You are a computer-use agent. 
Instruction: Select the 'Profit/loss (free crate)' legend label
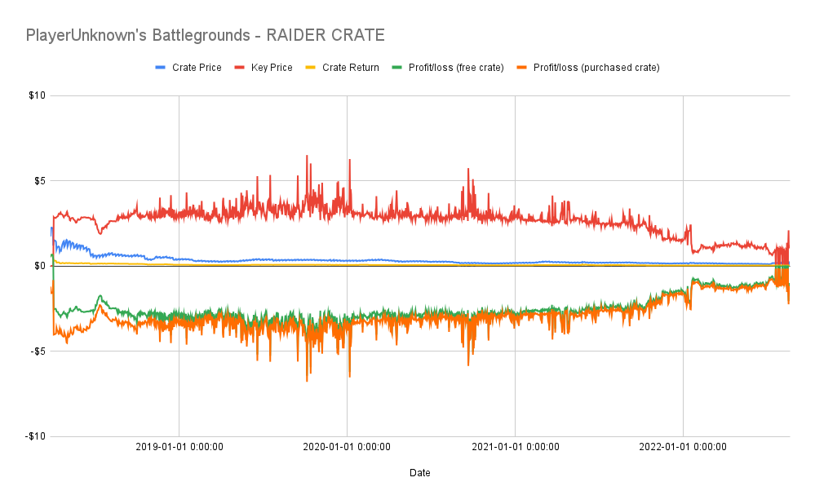(x=456, y=68)
